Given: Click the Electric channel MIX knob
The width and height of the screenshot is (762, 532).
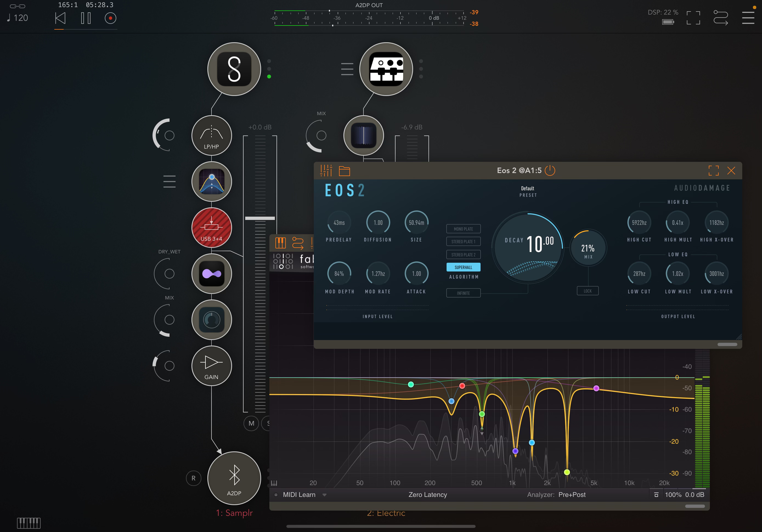Looking at the screenshot, I should [321, 135].
